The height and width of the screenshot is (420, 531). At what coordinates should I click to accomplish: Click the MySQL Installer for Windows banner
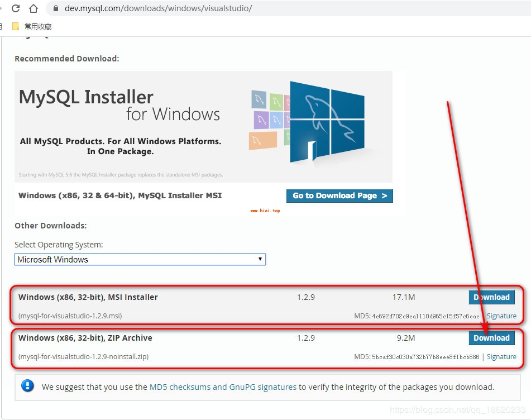[204, 127]
